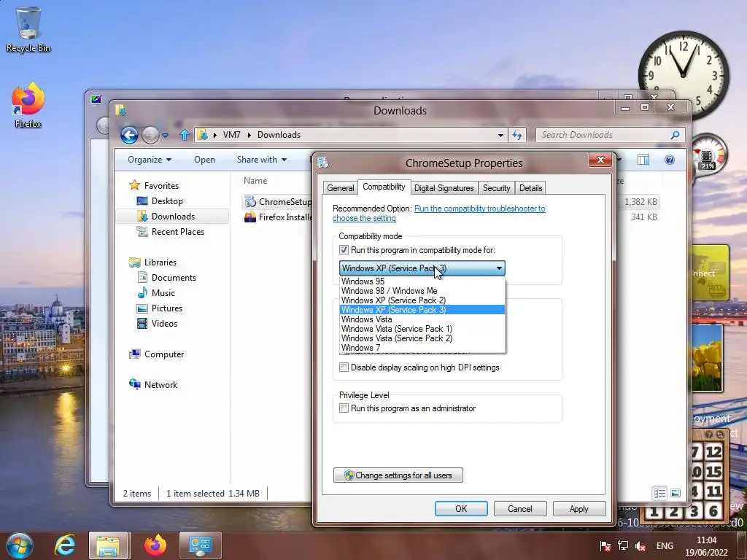Viewport: 747px width, 560px height.
Task: Switch to details view icon in status bar
Action: point(659,494)
